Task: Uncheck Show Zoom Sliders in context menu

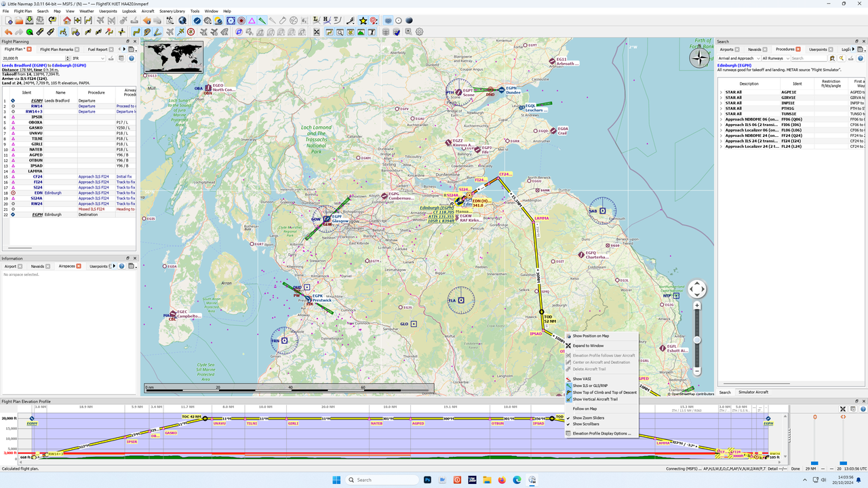Action: coord(588,418)
